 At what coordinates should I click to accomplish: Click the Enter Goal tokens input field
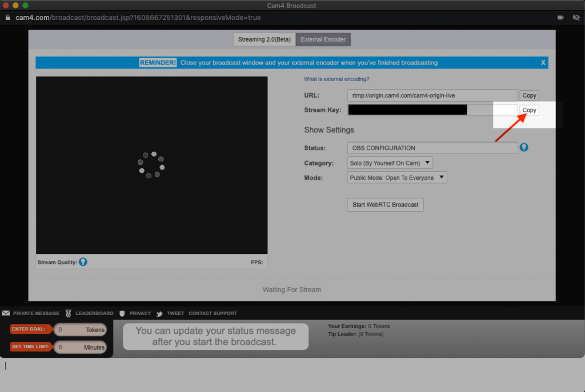[x=80, y=330]
